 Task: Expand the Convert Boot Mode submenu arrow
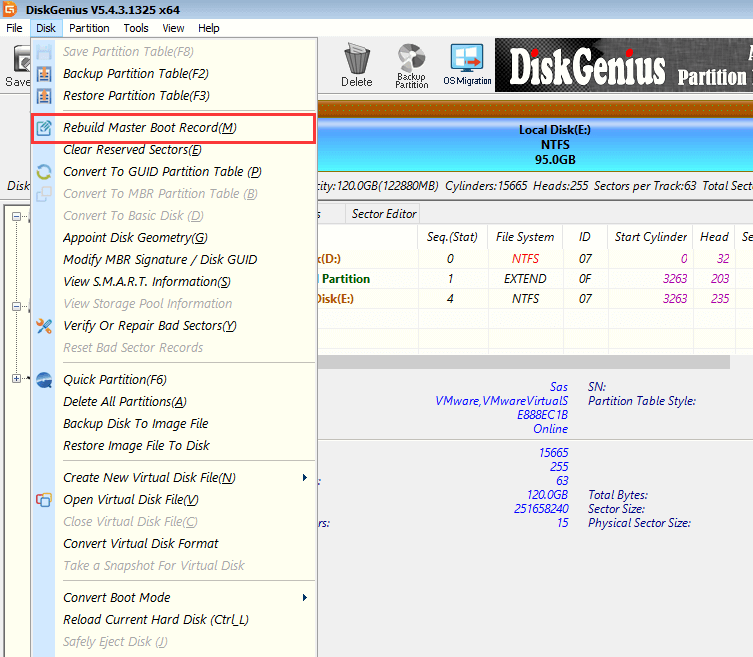(305, 598)
